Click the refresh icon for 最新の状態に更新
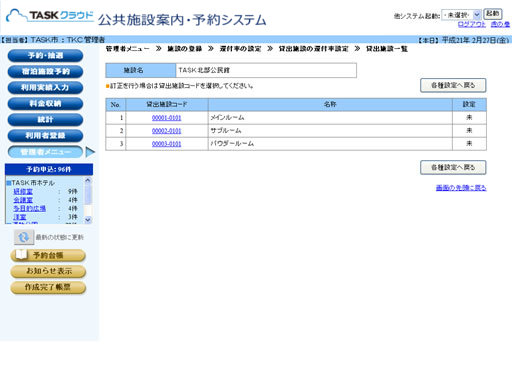Viewport: 512px width, 384px height. [x=24, y=237]
